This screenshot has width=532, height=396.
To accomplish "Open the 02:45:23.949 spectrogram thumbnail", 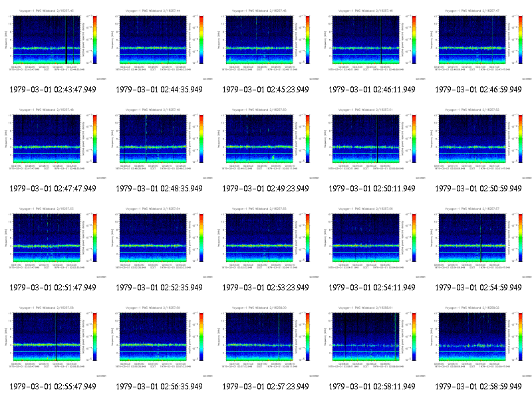I will click(266, 43).
